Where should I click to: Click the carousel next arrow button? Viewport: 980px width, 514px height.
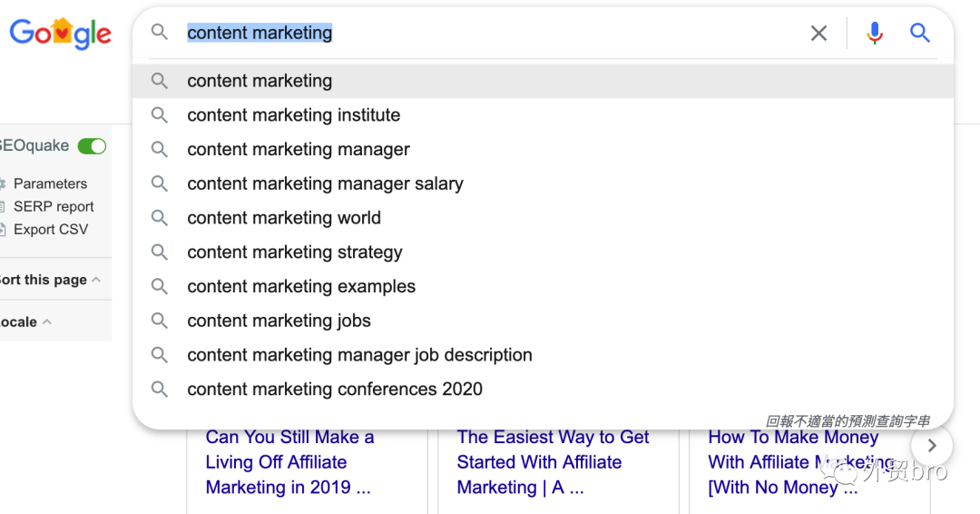tap(931, 446)
